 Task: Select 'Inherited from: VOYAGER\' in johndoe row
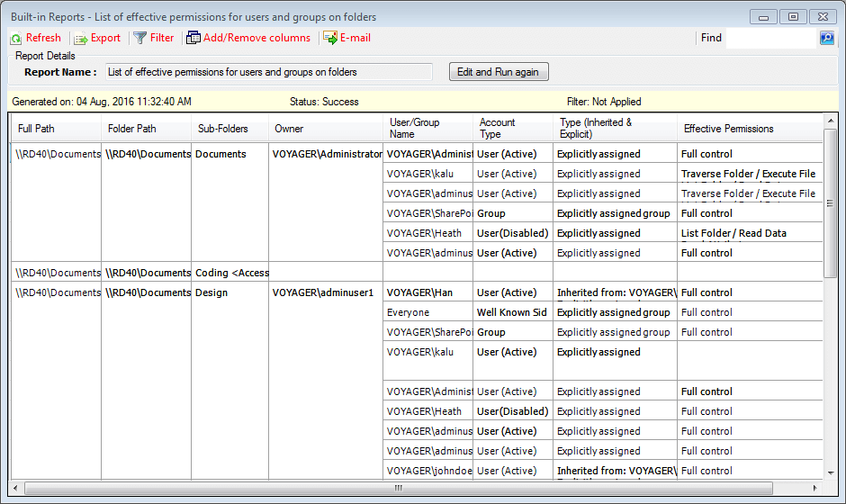(616, 471)
